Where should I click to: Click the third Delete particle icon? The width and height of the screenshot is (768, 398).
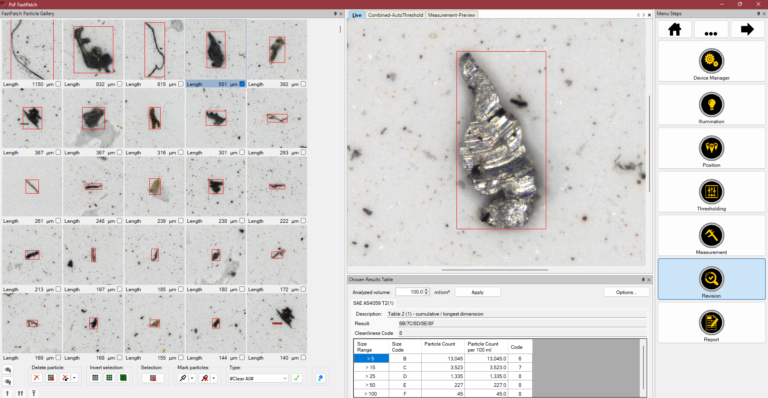[65, 378]
